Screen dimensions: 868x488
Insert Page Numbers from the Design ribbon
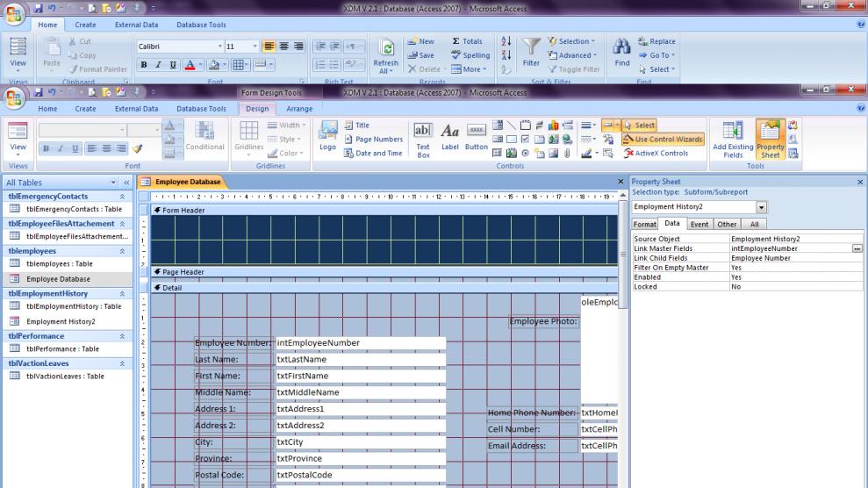[x=374, y=140]
